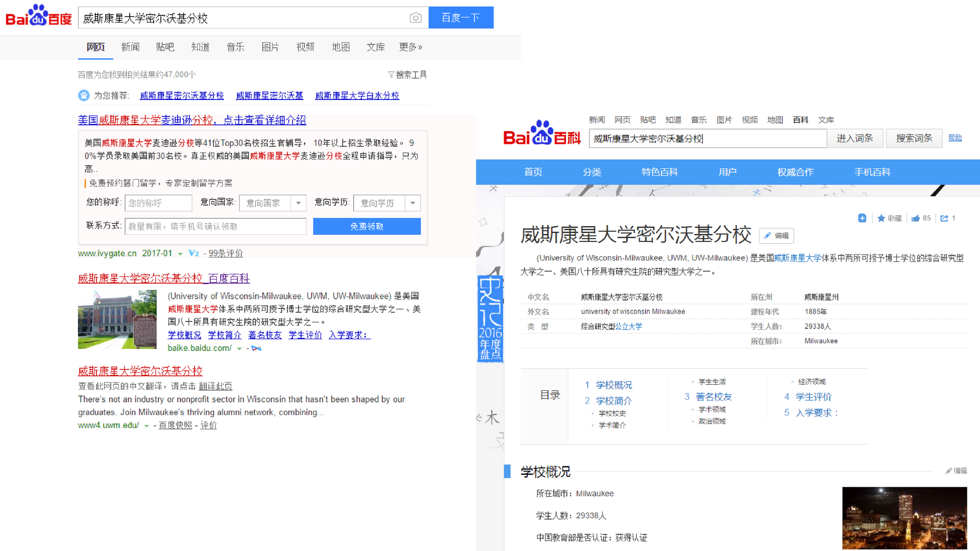Click the 免费领取 button
Viewport: 980px width, 551px height.
(x=367, y=227)
